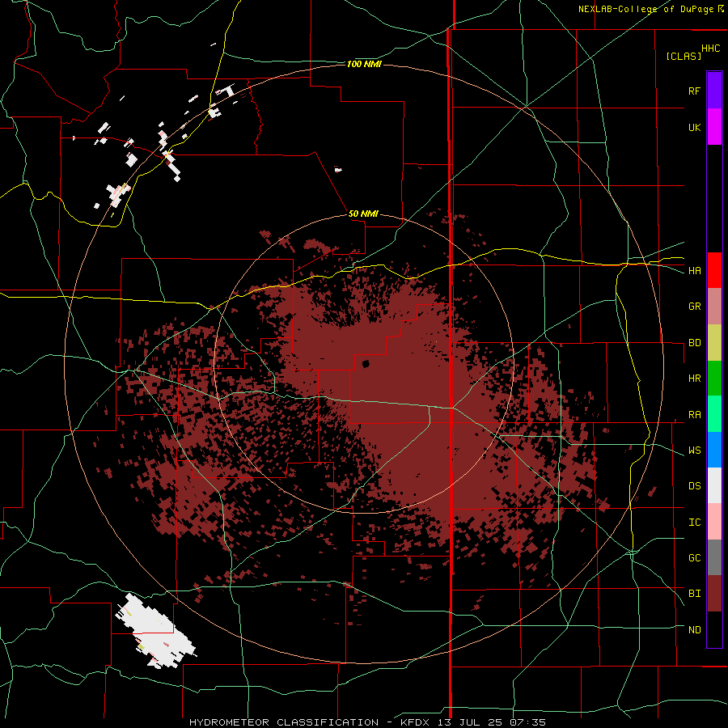Click the WS legend label
The width and height of the screenshot is (728, 728).
[694, 451]
